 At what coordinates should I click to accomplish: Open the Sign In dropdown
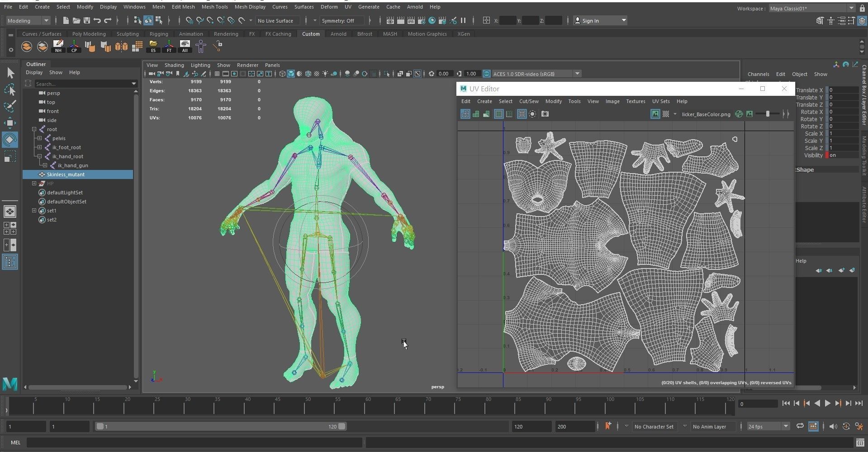click(x=600, y=20)
